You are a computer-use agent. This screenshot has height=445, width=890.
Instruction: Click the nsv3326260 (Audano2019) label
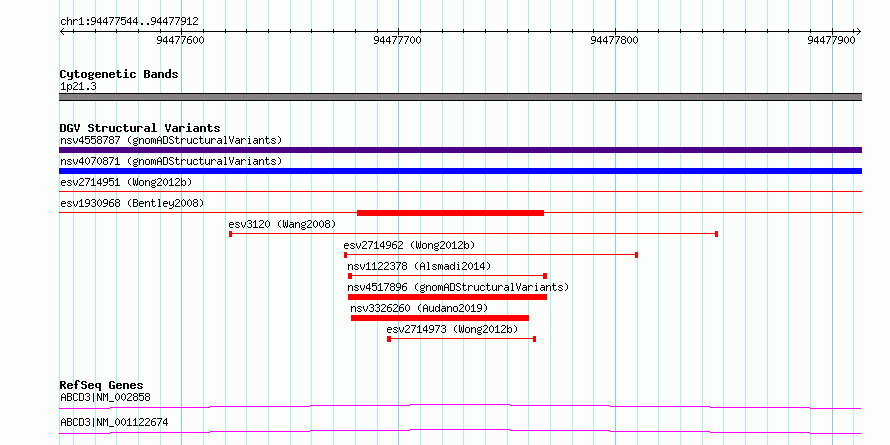point(419,308)
